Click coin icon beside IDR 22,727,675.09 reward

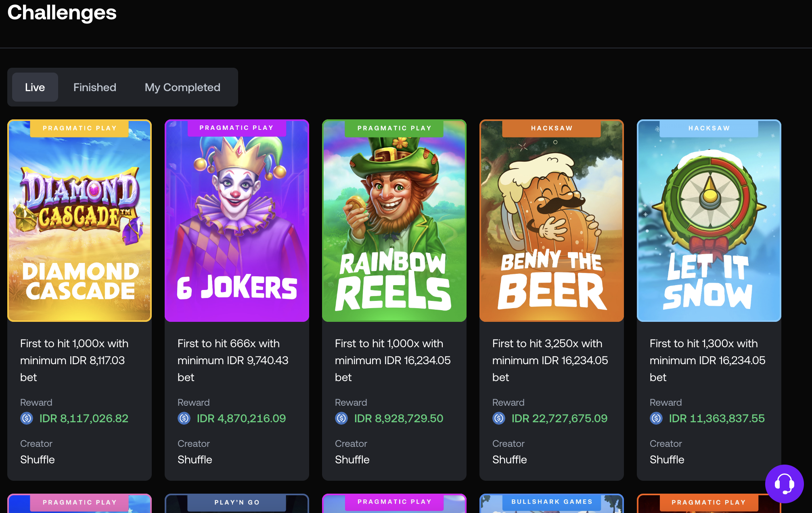(499, 418)
